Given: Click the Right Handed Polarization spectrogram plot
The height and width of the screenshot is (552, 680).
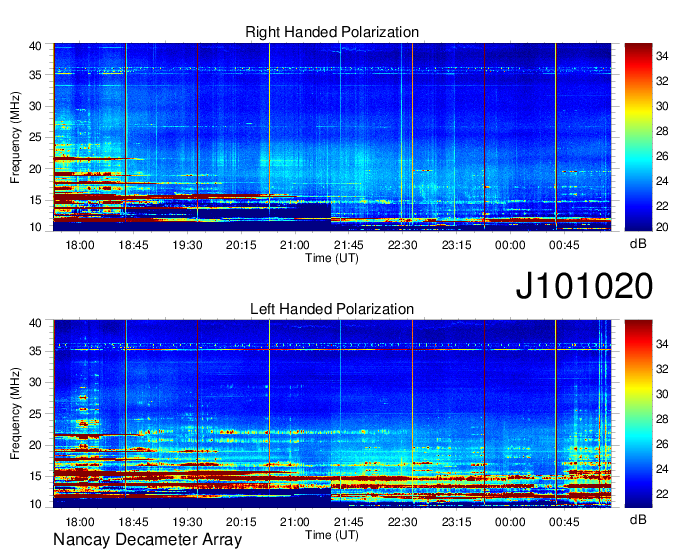Looking at the screenshot, I should pyautogui.click(x=332, y=137).
